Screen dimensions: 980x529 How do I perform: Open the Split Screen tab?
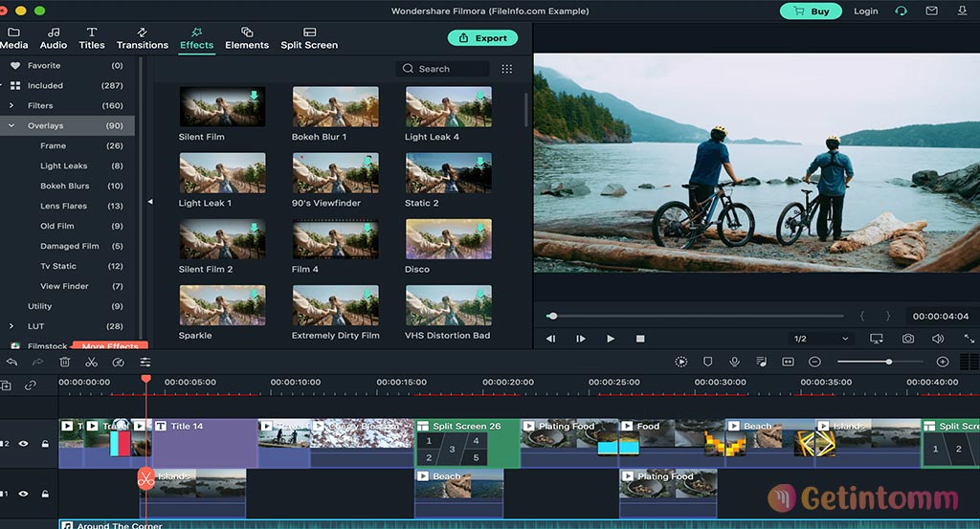[x=309, y=38]
